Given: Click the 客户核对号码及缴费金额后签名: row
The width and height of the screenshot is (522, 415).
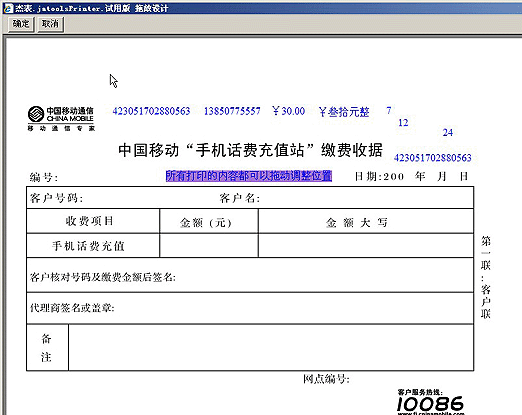Looking at the screenshot, I should tap(250, 275).
